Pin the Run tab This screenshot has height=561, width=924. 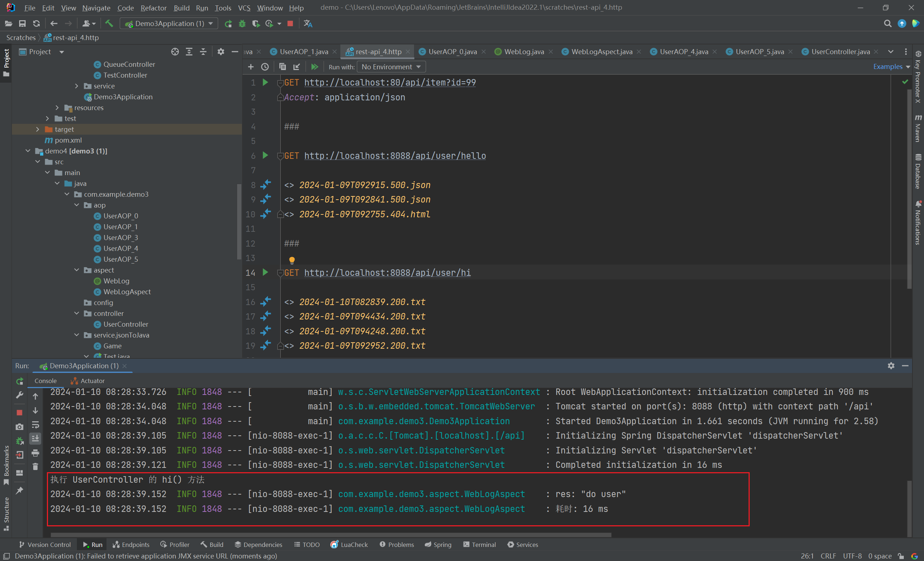pos(19,491)
